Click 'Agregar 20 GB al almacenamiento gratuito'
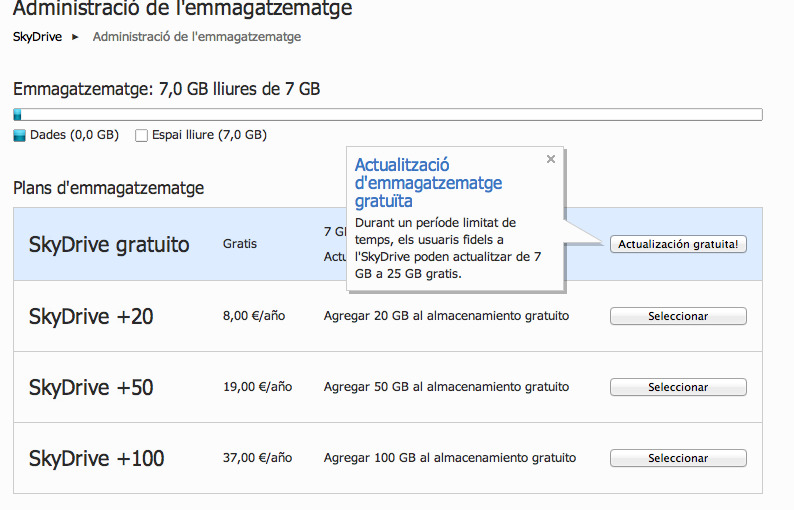 [446, 316]
